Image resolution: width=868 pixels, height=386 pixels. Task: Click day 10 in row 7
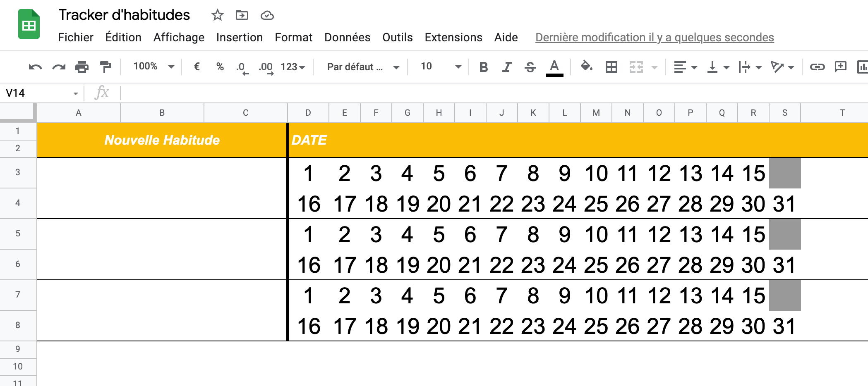point(596,295)
